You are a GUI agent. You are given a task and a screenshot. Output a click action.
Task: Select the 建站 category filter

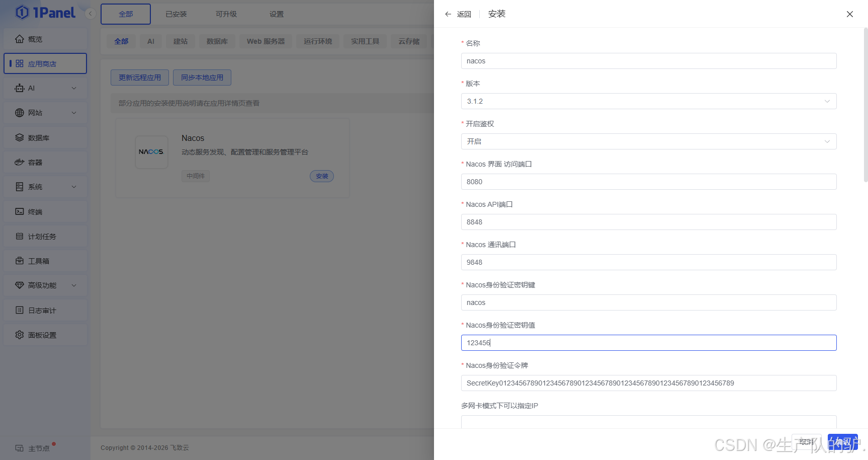(181, 41)
